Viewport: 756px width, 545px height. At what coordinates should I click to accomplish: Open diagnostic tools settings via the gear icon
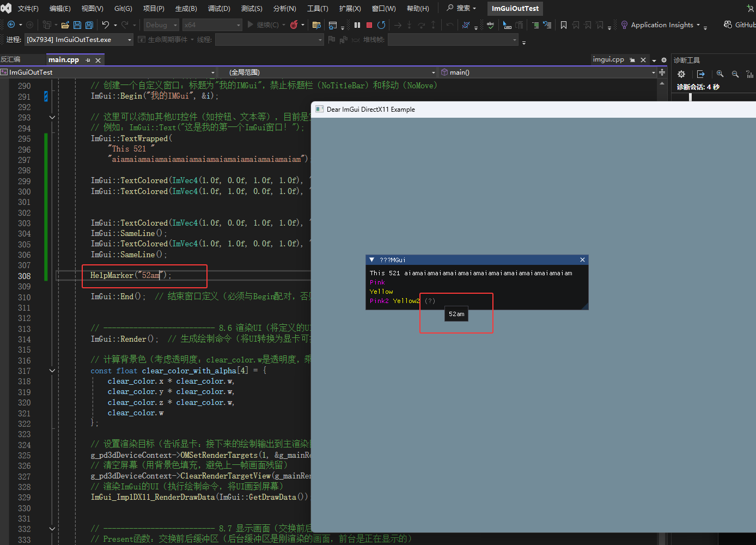(x=681, y=74)
